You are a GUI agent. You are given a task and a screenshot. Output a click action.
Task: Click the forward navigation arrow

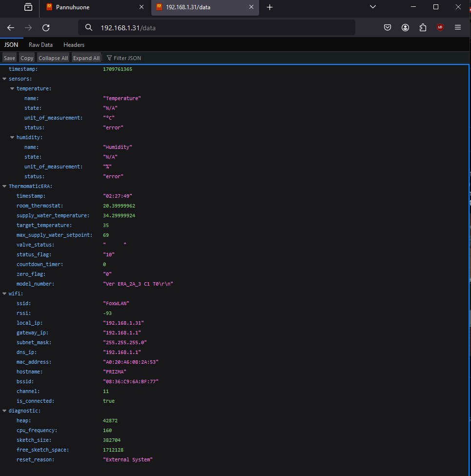point(28,28)
